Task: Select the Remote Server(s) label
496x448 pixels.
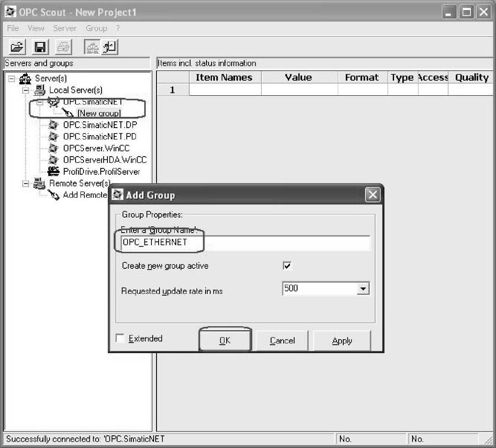Action: (x=80, y=183)
